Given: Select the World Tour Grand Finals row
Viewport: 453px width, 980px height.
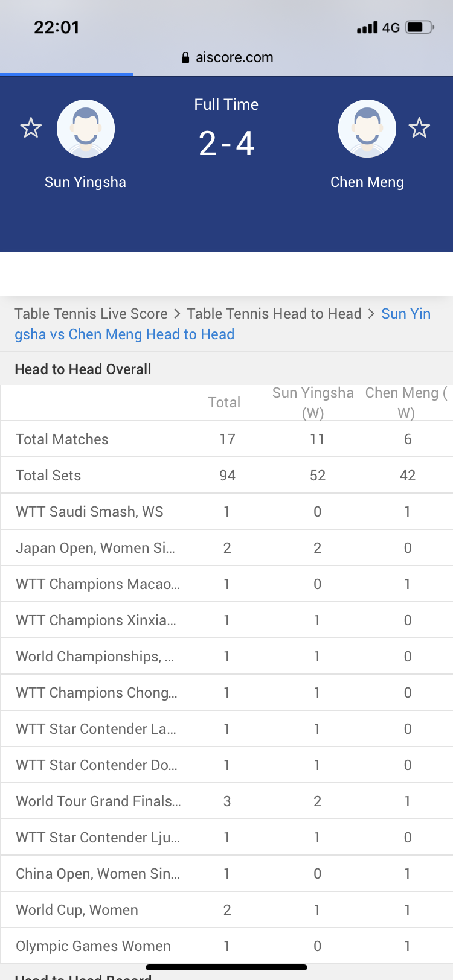Looking at the screenshot, I should click(226, 801).
